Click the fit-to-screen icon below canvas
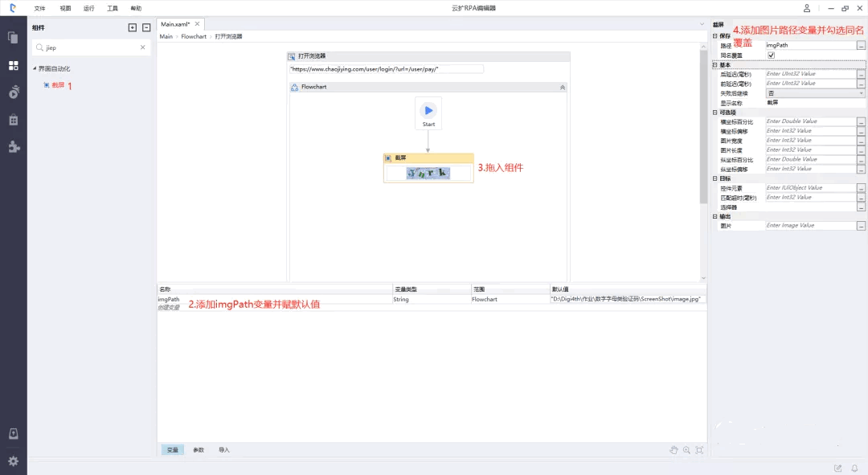Viewport: 868px width, 475px height. coord(699,450)
